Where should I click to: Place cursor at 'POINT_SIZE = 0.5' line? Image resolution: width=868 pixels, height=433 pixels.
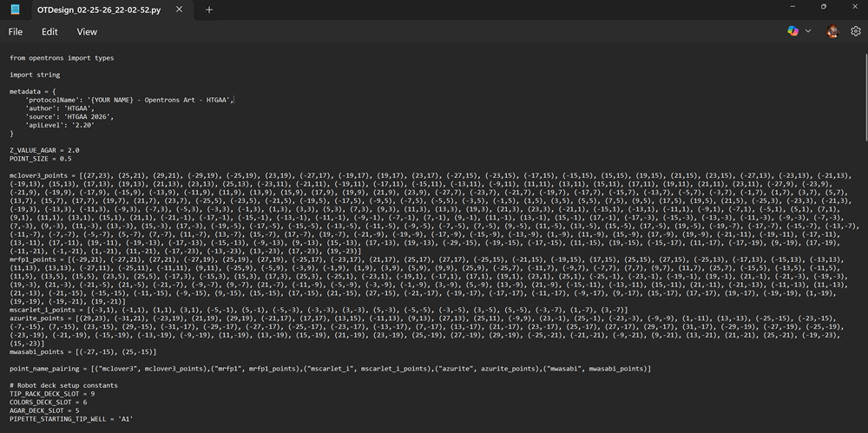[x=42, y=159]
